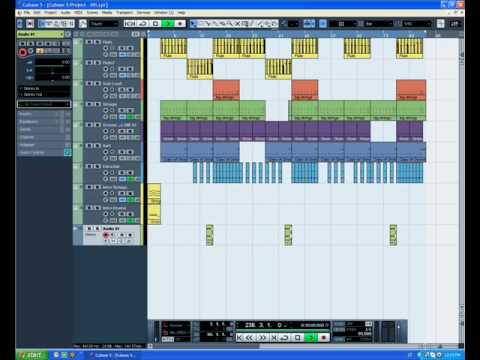Image resolution: width=480 pixels, height=360 pixels.
Task: Open the Stereo In input routing
Action: coord(44,89)
